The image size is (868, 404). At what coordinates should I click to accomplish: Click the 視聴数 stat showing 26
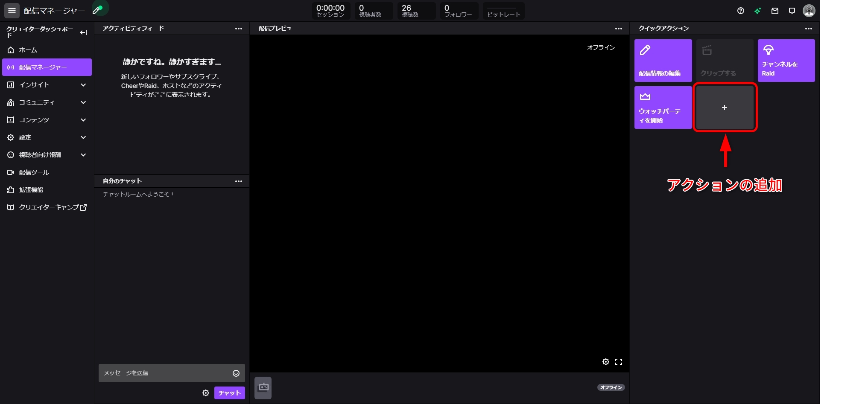click(416, 11)
